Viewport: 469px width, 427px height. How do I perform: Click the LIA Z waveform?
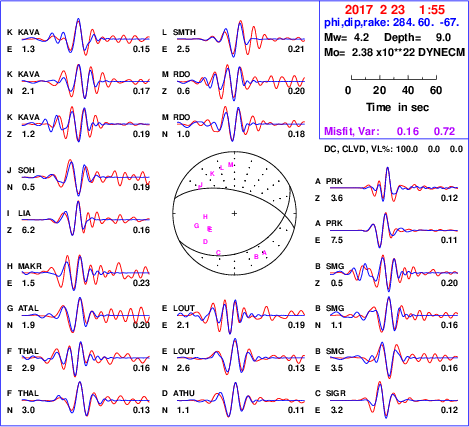tap(86, 219)
